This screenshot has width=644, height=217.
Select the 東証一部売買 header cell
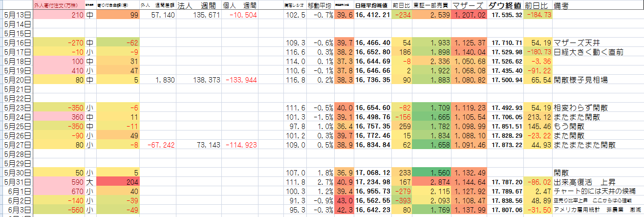click(431, 6)
